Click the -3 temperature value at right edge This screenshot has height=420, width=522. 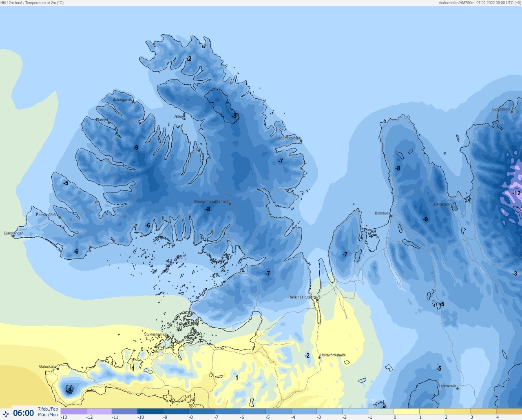[x=515, y=274]
